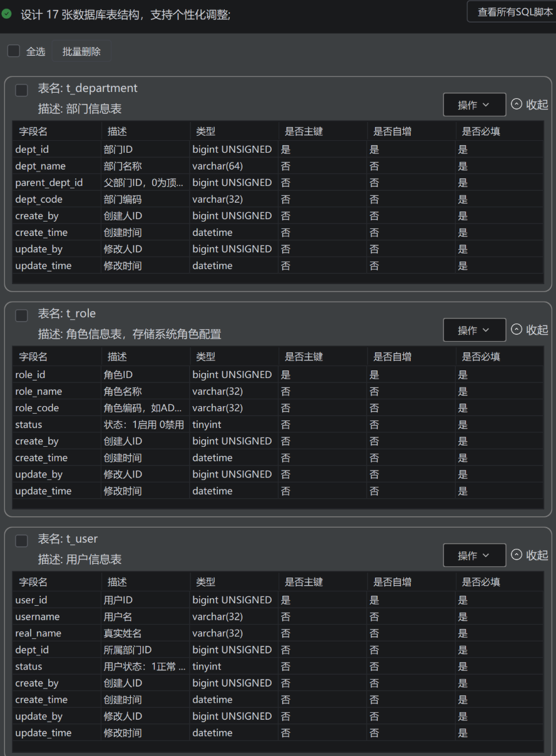Click 表名: t_user title
The height and width of the screenshot is (756, 556).
[68, 539]
